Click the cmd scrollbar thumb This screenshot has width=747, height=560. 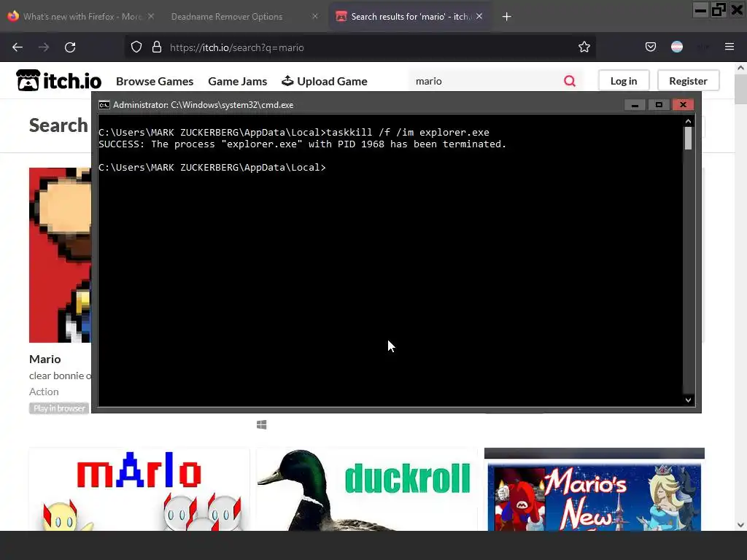pyautogui.click(x=688, y=139)
